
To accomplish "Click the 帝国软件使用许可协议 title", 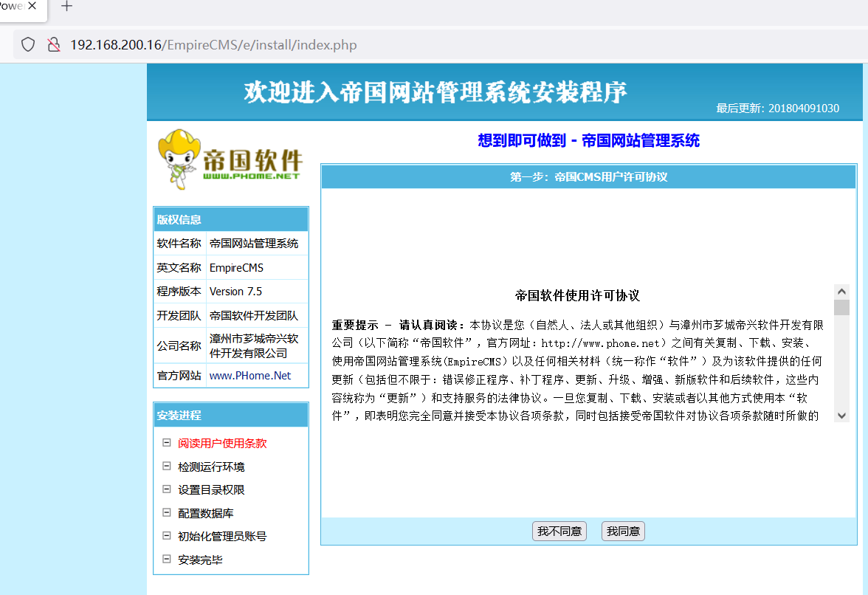I will pos(577,295).
